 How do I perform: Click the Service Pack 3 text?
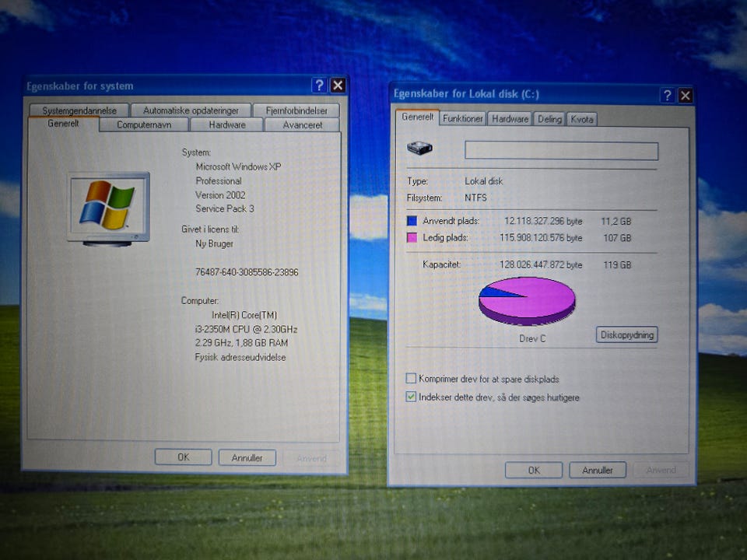click(x=225, y=208)
